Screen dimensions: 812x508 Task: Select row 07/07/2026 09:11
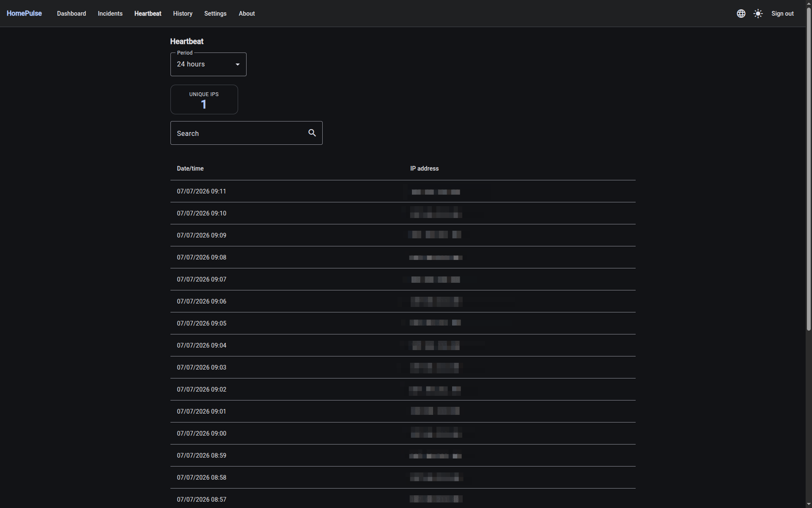pyautogui.click(x=403, y=191)
